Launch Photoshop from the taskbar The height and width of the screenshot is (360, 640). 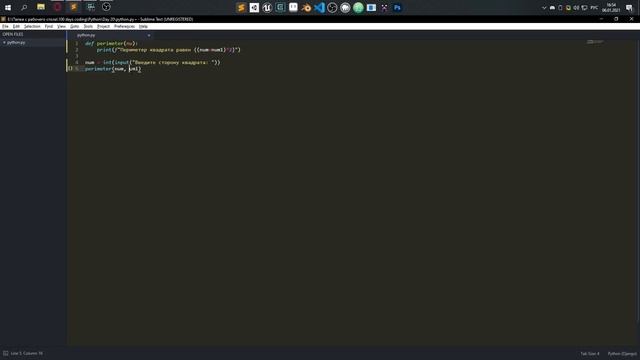(397, 7)
